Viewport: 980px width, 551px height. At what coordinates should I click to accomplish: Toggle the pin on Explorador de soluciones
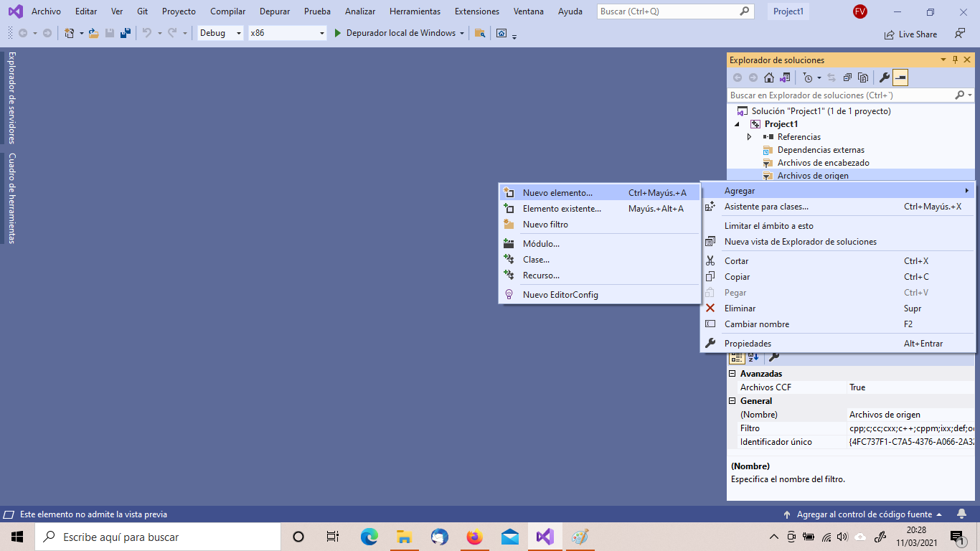tap(955, 60)
